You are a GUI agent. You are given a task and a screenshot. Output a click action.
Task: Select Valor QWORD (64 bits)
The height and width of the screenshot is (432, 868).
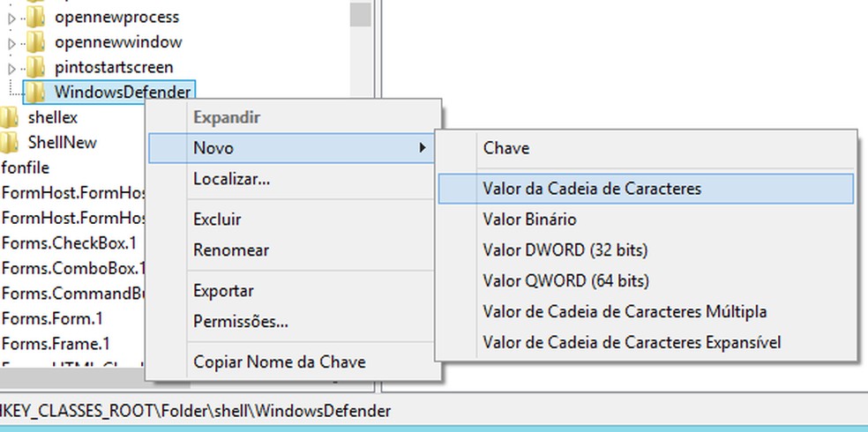click(565, 281)
